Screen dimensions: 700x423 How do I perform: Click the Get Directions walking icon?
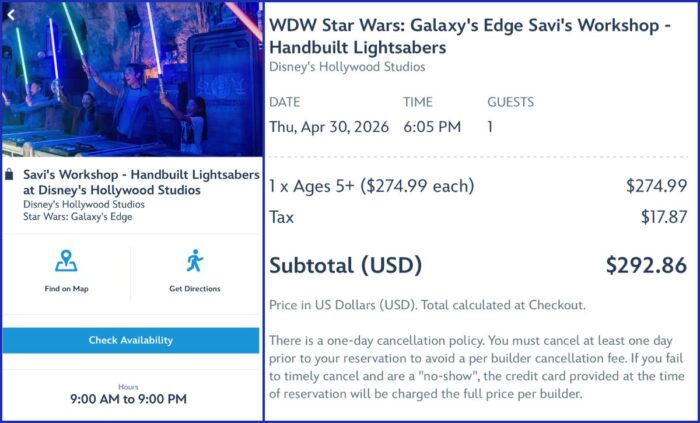coord(195,261)
